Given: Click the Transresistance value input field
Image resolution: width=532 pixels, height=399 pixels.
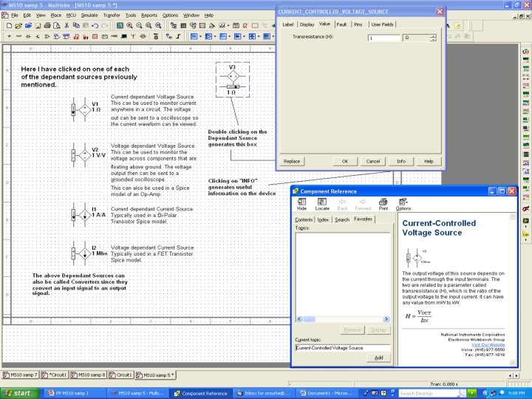Looking at the screenshot, I should tap(384, 38).
